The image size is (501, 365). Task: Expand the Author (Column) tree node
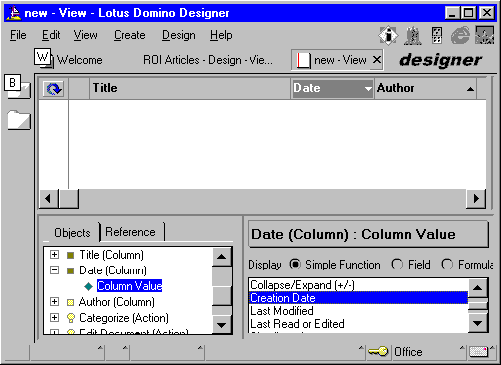tap(54, 302)
